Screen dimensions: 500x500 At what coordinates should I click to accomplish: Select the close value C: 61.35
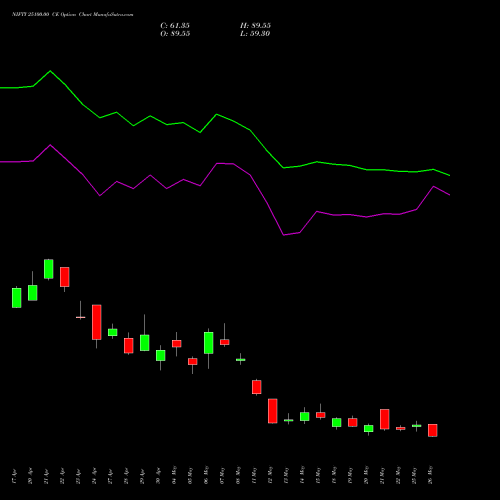click(175, 26)
